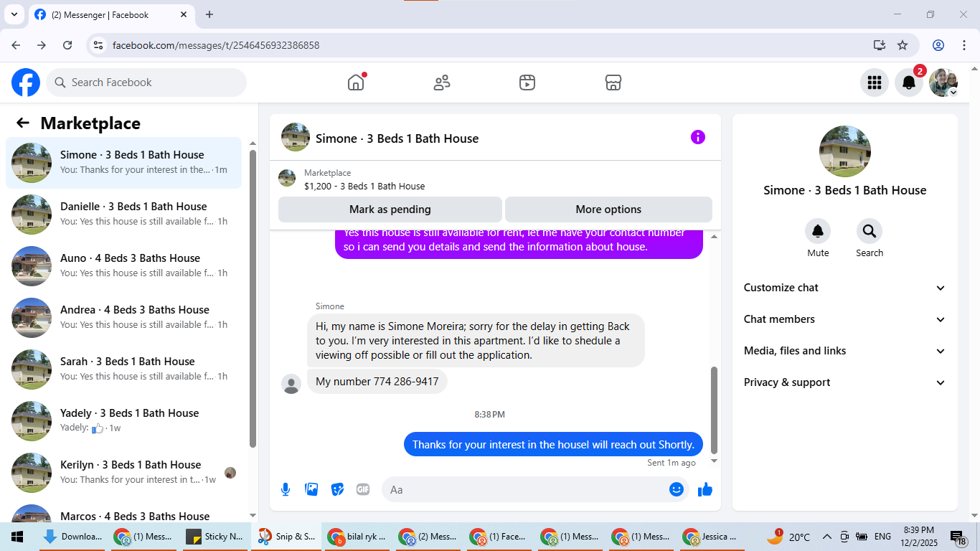Open Jessica Chrome window in taskbar
Screen dimensions: 980x551
pos(712,537)
